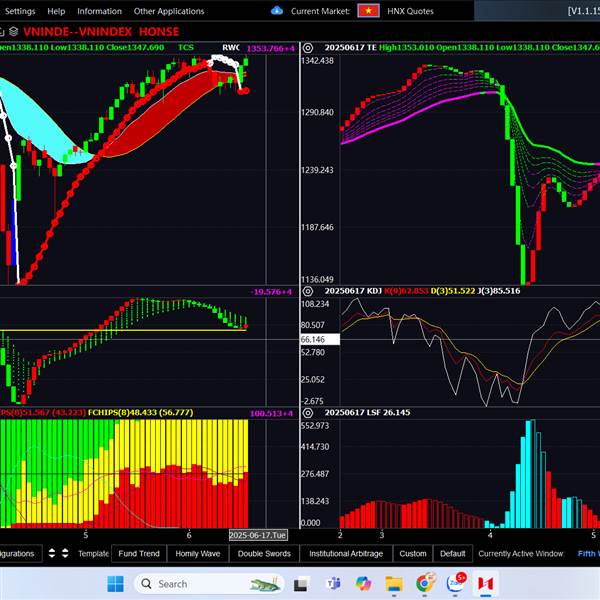600x600 pixels.
Task: Click the TCS indicator label
Action: click(x=186, y=47)
